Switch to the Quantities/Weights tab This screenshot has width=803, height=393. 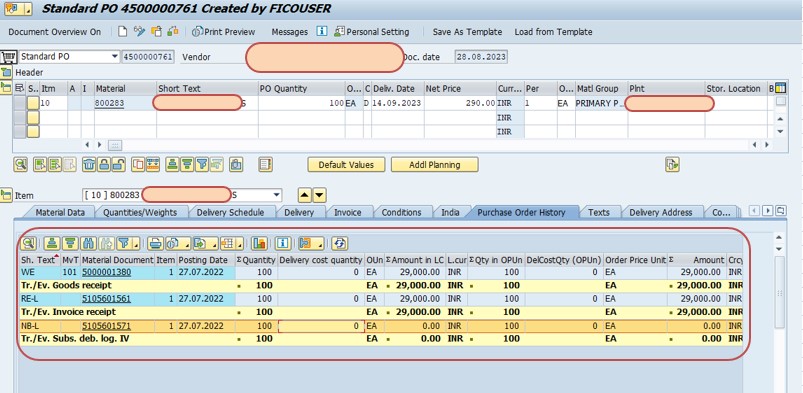pos(140,212)
